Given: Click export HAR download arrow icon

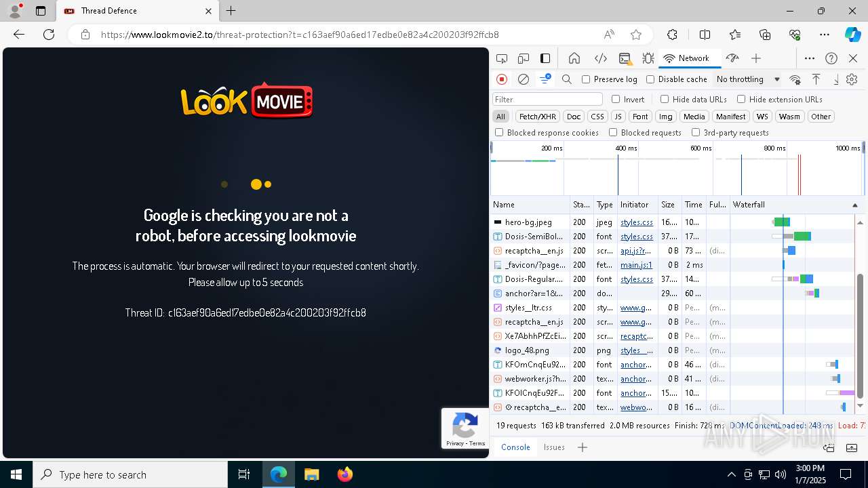Looking at the screenshot, I should [836, 79].
